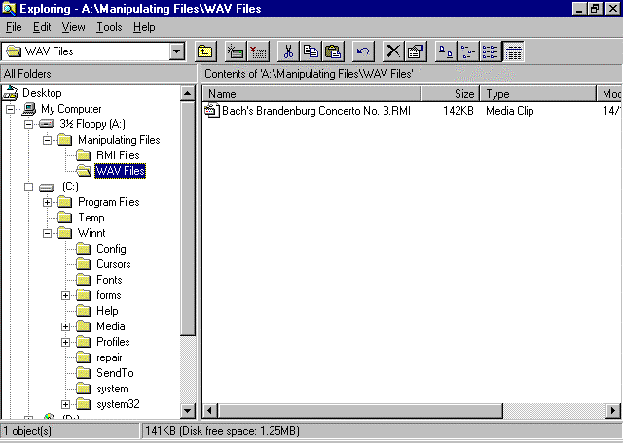Click the Cut scissors icon

click(288, 51)
